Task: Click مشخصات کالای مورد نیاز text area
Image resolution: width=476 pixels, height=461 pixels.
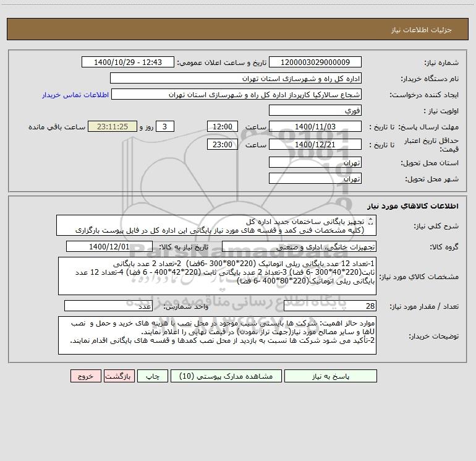Action: [217, 276]
